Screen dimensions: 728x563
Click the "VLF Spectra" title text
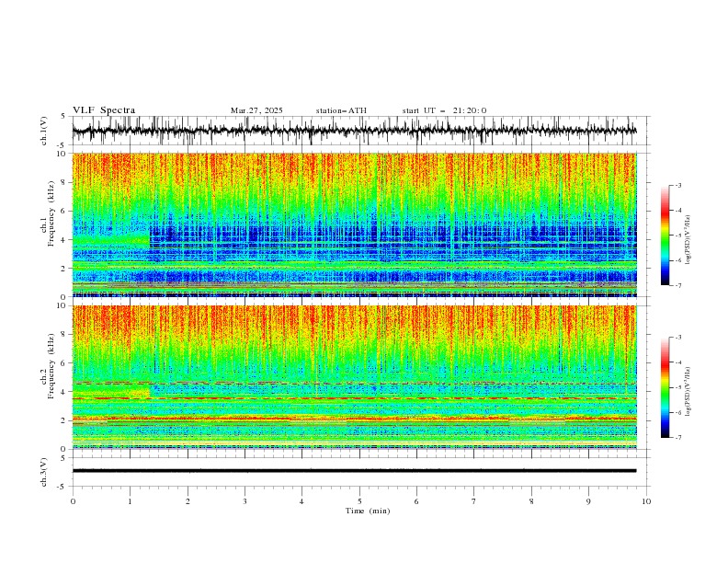coord(104,110)
